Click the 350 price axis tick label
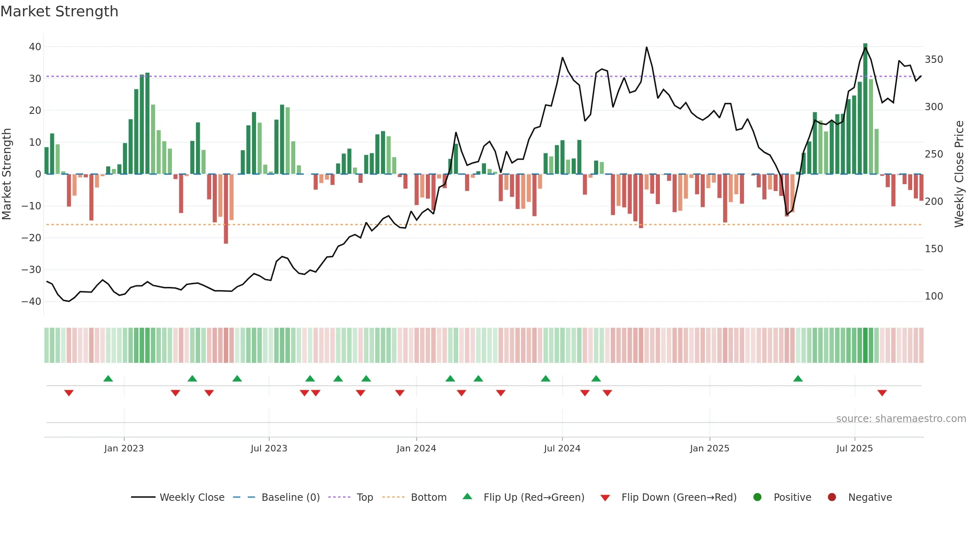Viewport: 980px width, 551px height. coord(934,60)
